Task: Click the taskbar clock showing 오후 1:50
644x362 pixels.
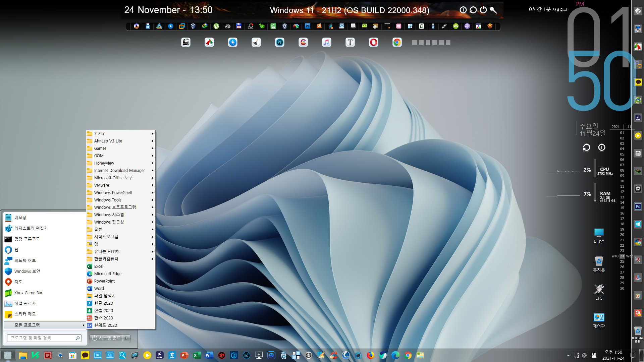Action: [x=613, y=355]
